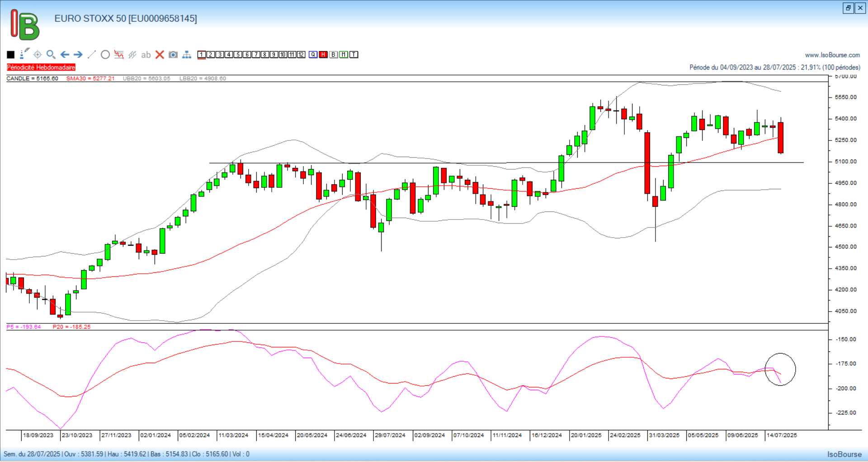This screenshot has height=462, width=868.
Task: Restore the chart window size
Action: (x=848, y=8)
